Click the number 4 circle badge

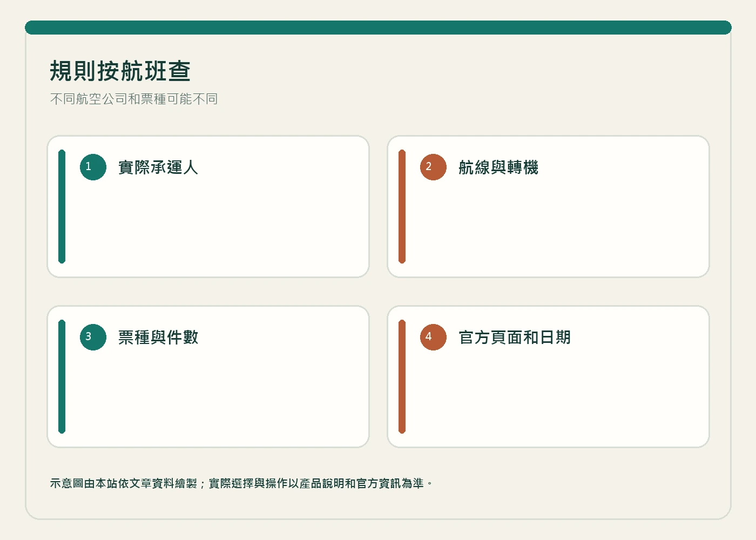click(x=433, y=337)
